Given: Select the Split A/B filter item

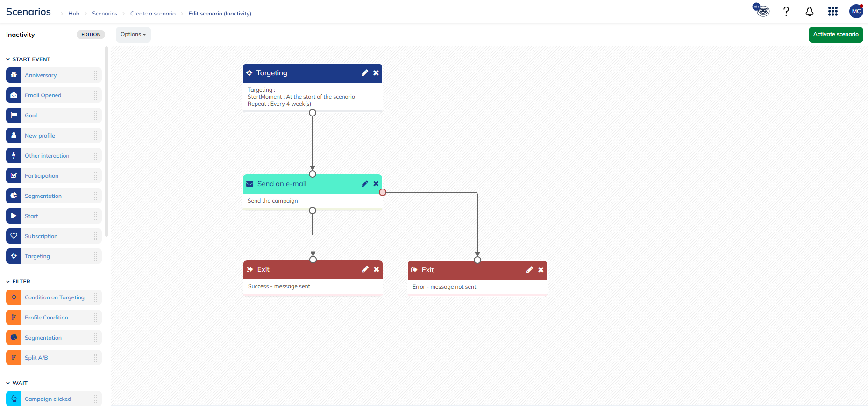Looking at the screenshot, I should click(x=36, y=358).
